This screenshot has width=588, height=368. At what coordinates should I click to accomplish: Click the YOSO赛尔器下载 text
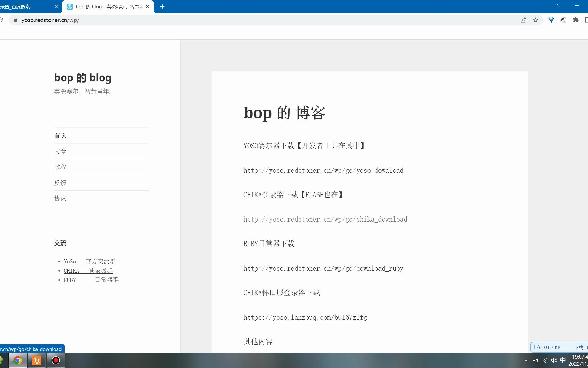[269, 146]
